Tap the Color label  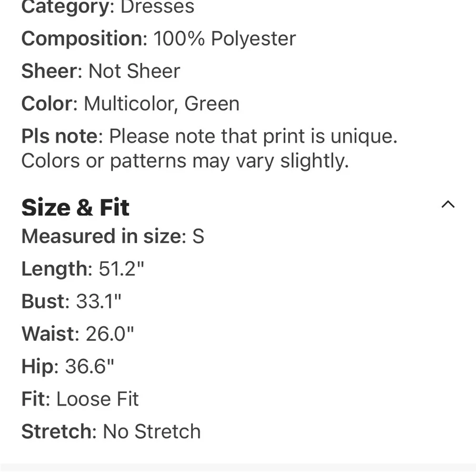pos(50,103)
